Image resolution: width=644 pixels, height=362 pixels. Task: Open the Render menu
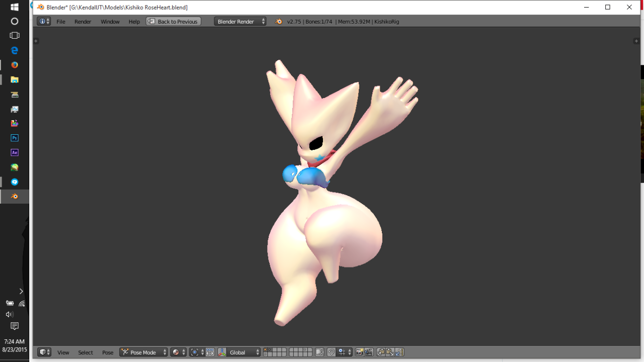[83, 22]
